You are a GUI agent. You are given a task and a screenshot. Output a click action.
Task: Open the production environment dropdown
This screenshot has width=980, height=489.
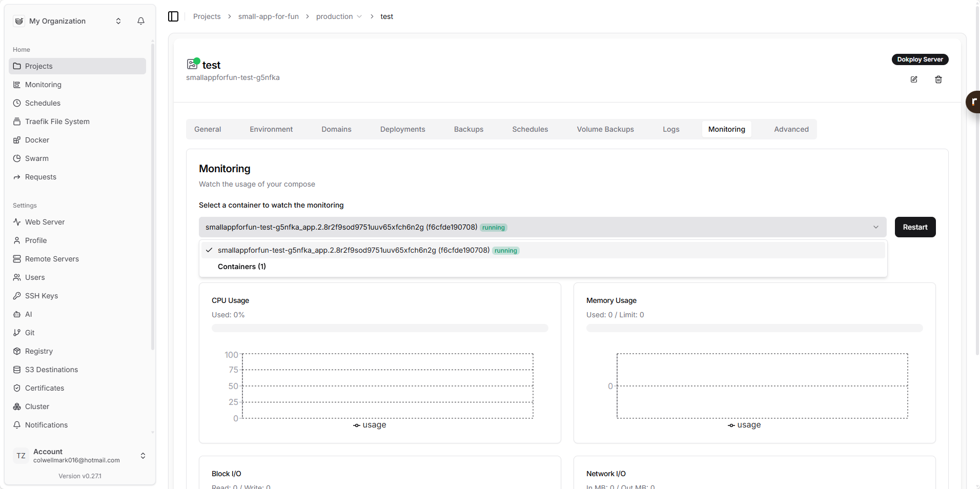pos(339,16)
